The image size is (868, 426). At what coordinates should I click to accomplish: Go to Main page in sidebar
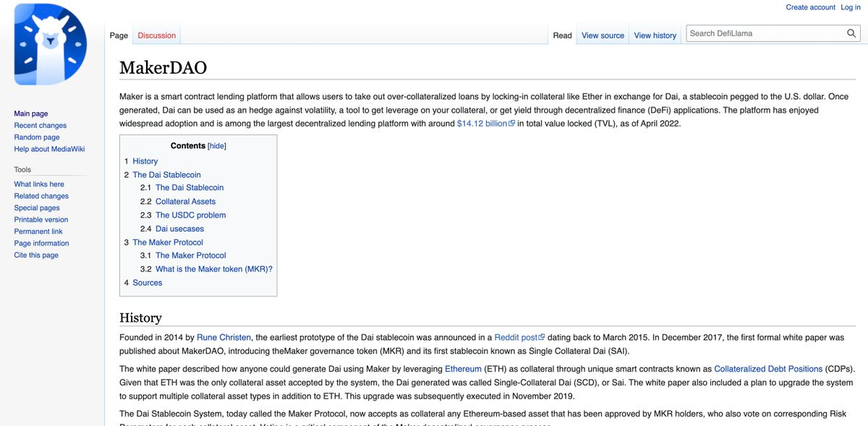(x=31, y=114)
